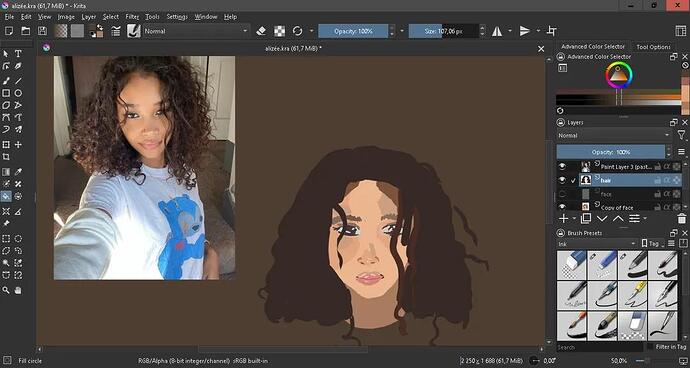
Task: Select the Zoom magnifier tool
Action: coord(6,291)
